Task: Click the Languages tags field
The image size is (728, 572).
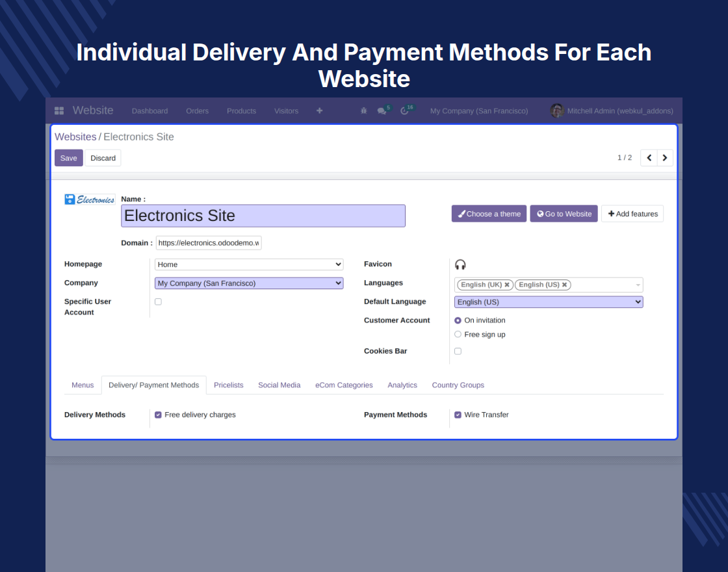Action: 549,285
